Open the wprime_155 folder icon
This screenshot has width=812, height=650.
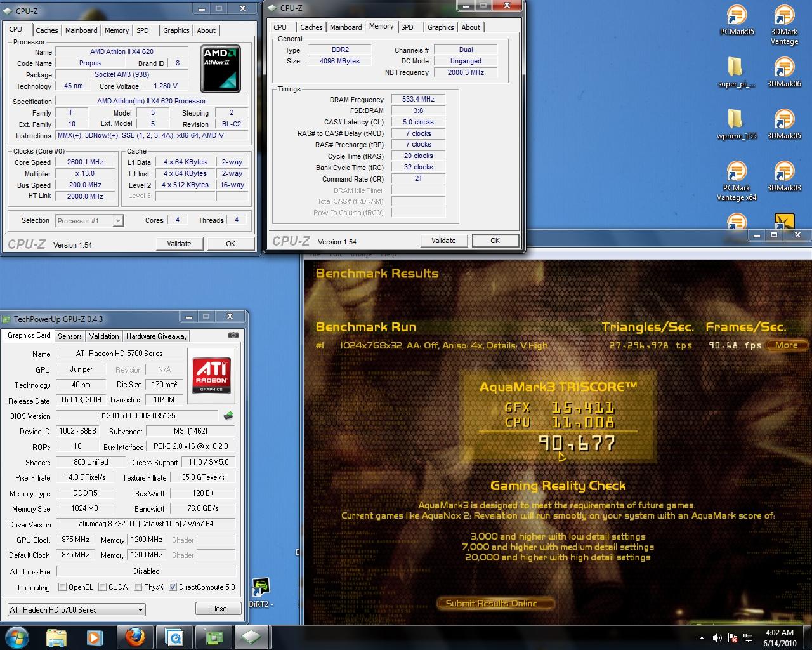pos(737,124)
